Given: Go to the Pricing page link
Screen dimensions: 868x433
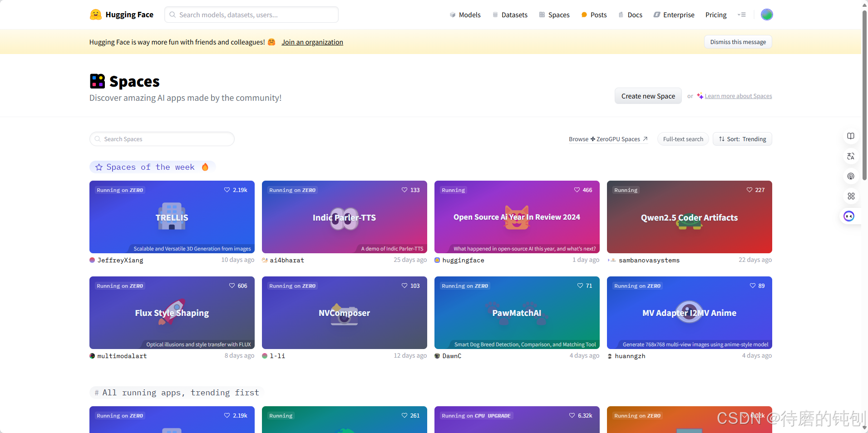Looking at the screenshot, I should point(716,15).
